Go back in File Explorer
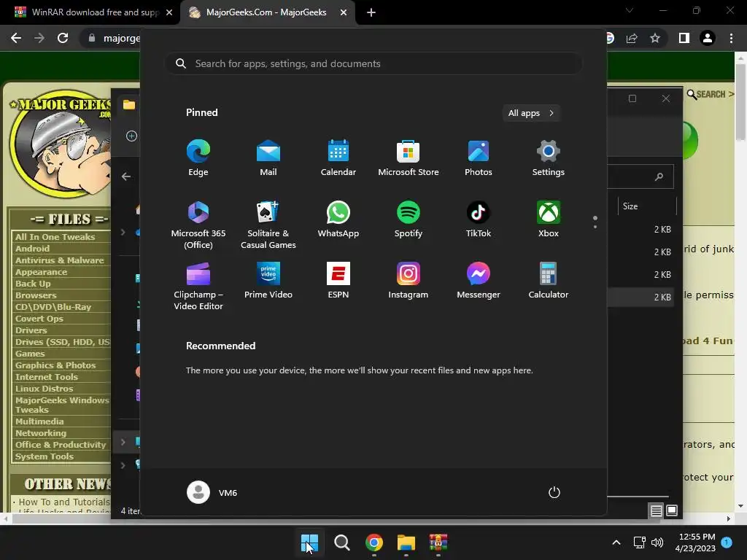This screenshot has width=747, height=560. click(125, 176)
